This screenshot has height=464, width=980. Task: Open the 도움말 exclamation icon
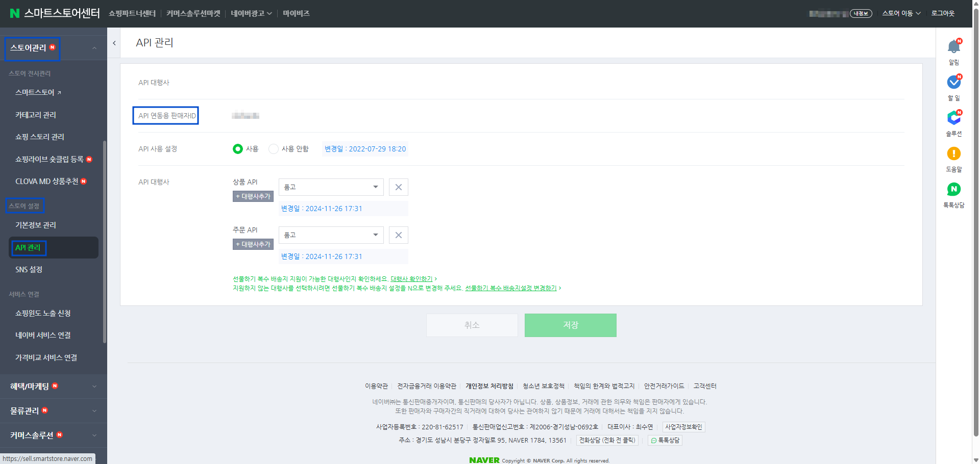click(953, 153)
